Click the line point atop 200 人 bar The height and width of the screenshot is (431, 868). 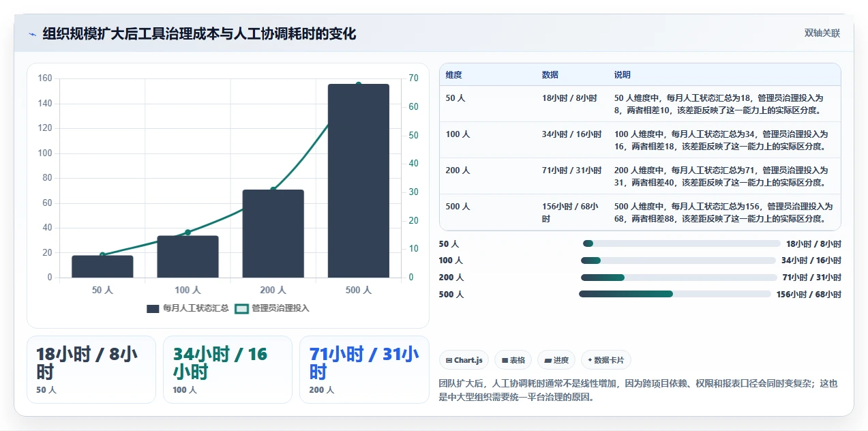273,190
